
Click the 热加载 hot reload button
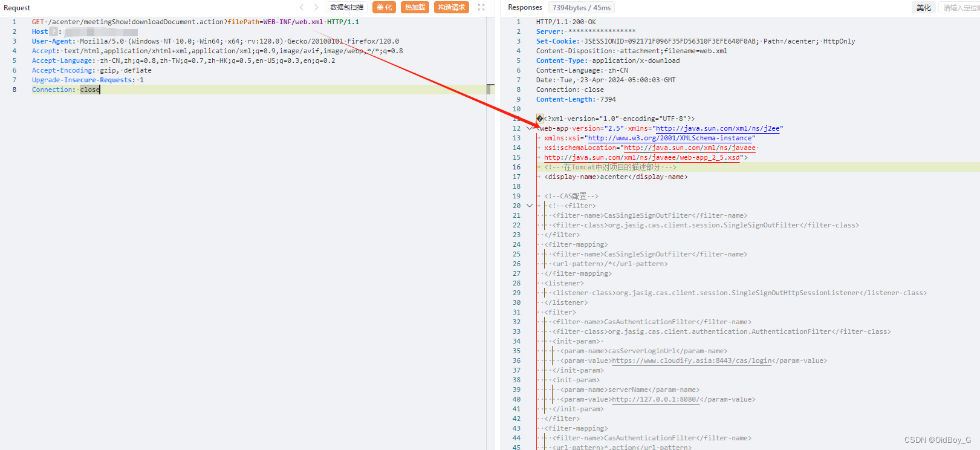coord(415,7)
